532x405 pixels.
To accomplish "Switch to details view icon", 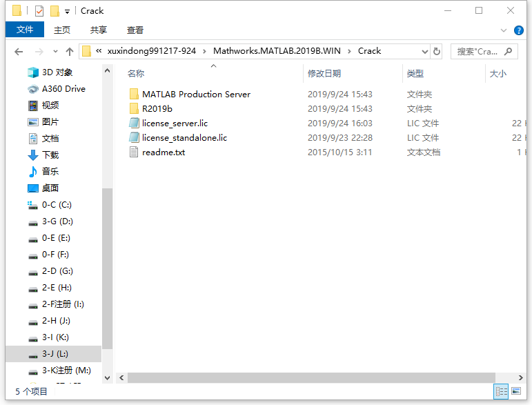I will click(501, 392).
